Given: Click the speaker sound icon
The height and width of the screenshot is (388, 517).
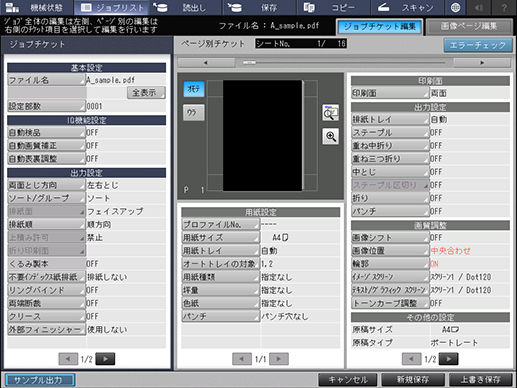Looking at the screenshot, I should click(x=479, y=7).
